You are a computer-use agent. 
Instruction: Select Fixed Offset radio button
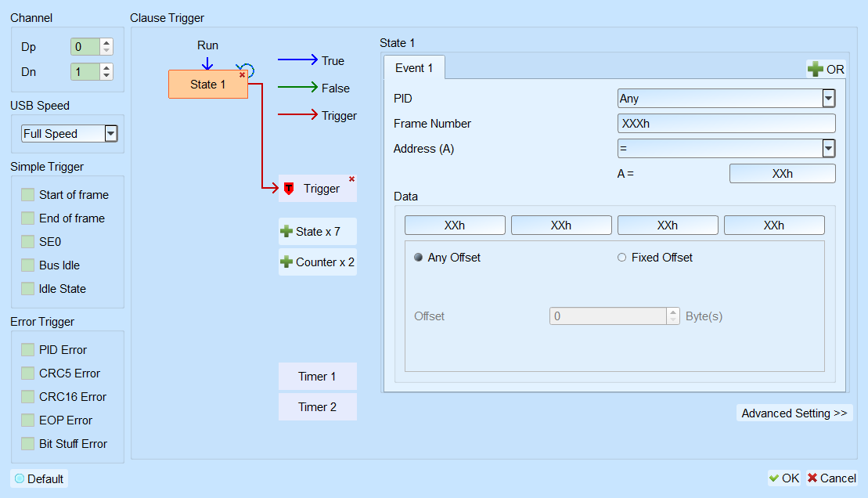coord(621,257)
